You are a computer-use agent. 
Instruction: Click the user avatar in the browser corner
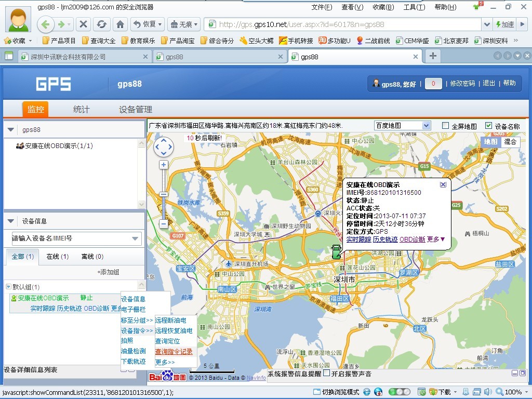tap(18, 19)
